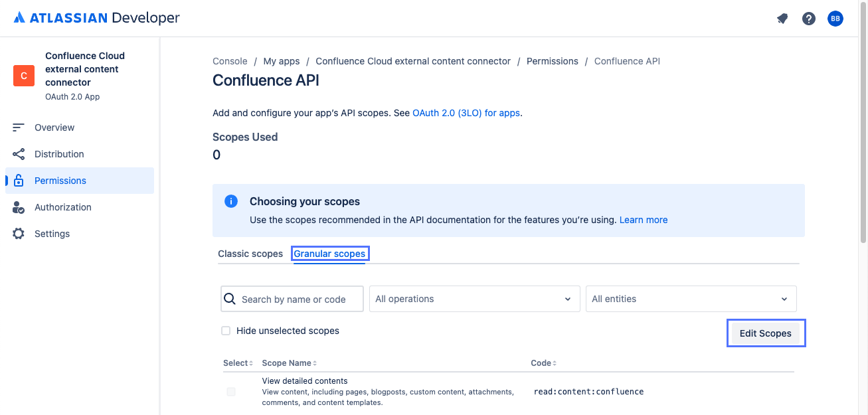Screen dimensions: 868x415
Task: Go to Console breadcrumb
Action: pos(230,61)
